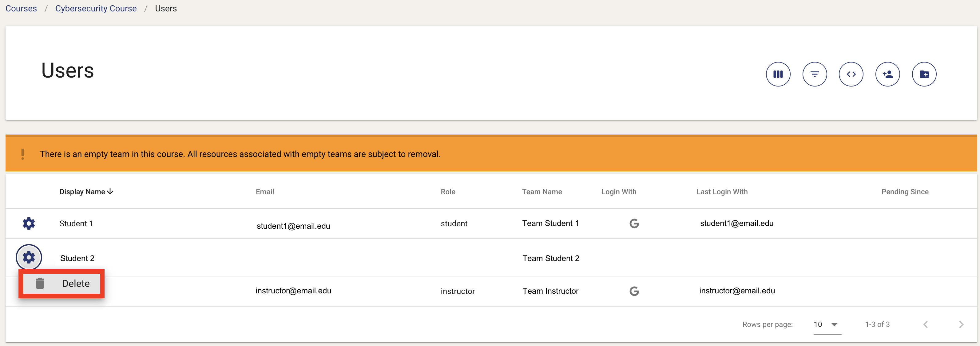Image resolution: width=980 pixels, height=346 pixels.
Task: Navigate to Cybersecurity Course breadcrumb
Action: pos(96,8)
